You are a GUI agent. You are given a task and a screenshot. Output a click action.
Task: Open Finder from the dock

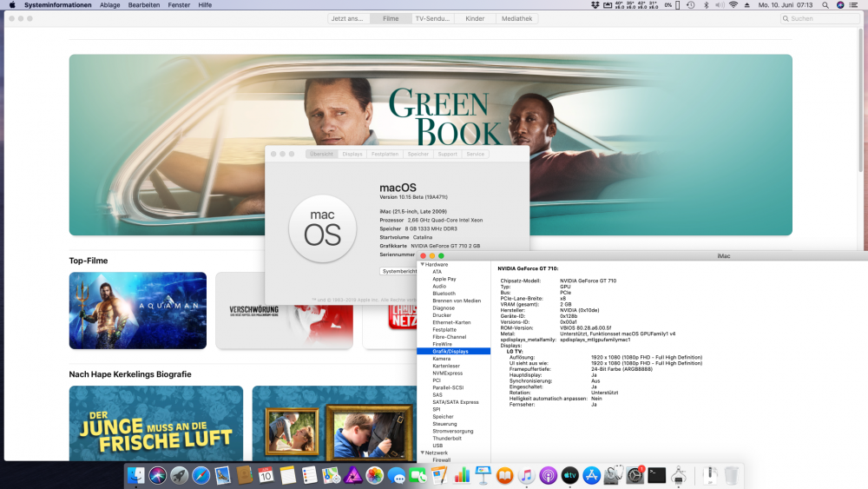tap(135, 475)
